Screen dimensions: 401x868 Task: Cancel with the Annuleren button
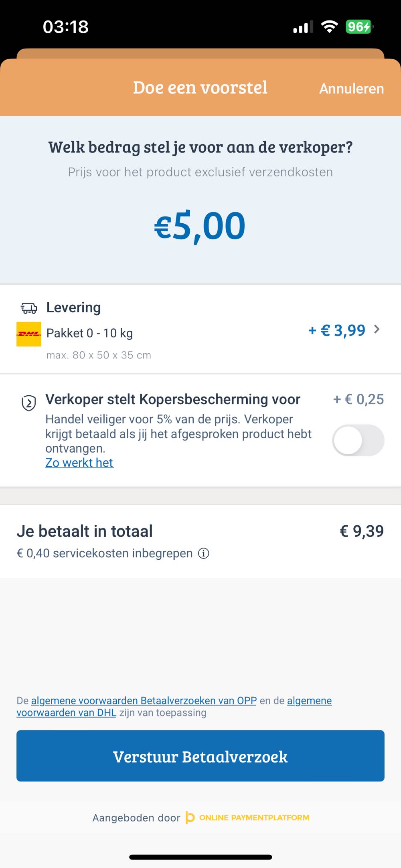click(351, 89)
